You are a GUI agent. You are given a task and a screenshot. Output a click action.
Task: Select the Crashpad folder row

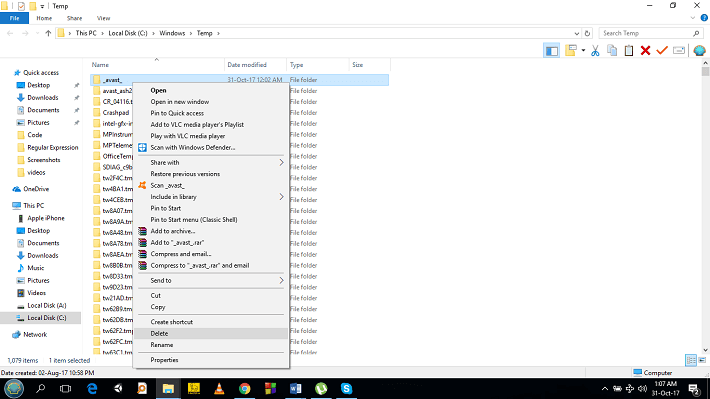click(x=115, y=113)
